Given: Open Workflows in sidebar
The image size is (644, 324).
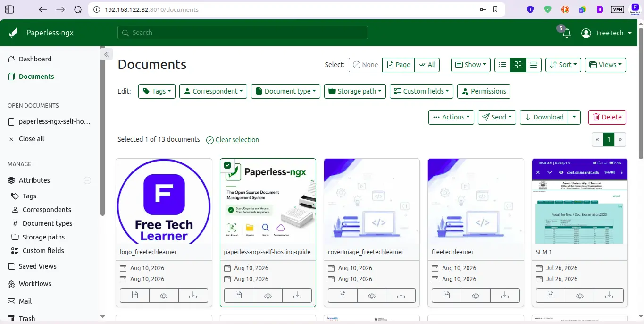Looking at the screenshot, I should pyautogui.click(x=35, y=284).
